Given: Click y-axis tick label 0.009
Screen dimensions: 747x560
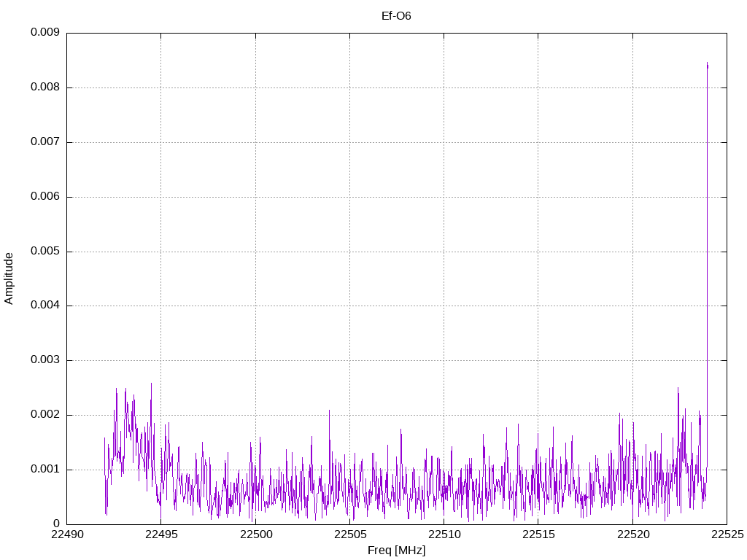Looking at the screenshot, I should click(x=44, y=32).
